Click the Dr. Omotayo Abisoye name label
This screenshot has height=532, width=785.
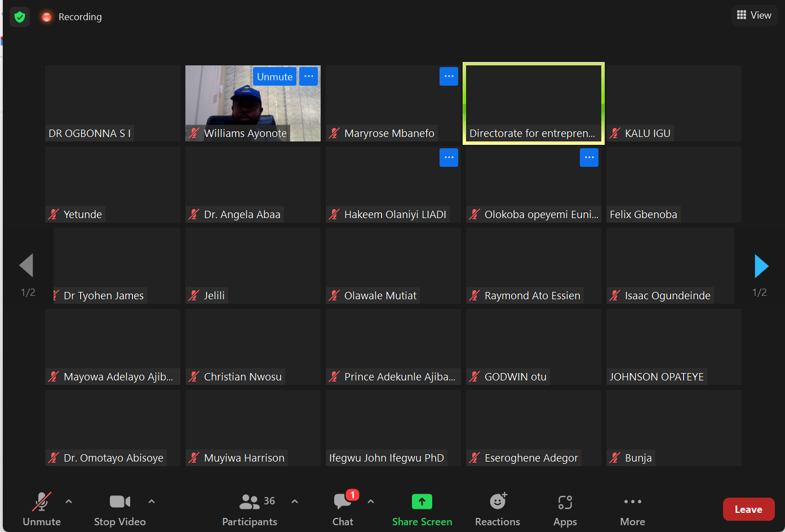(x=113, y=458)
